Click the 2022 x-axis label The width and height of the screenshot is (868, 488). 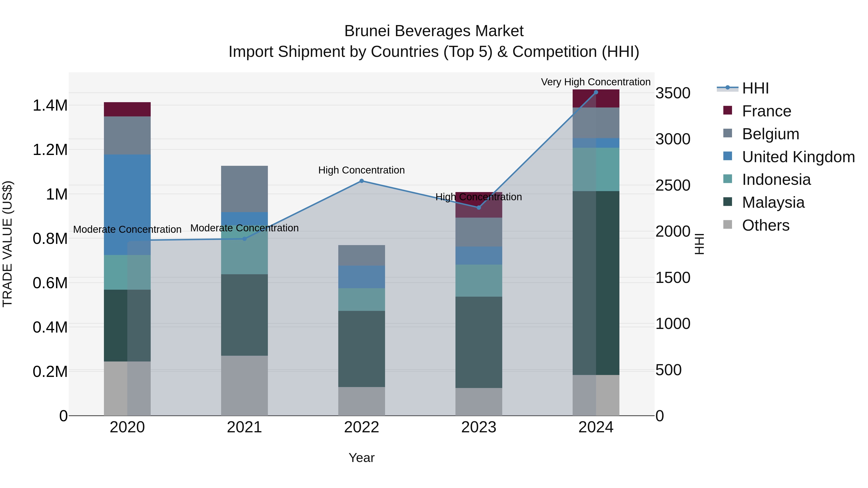[362, 427]
